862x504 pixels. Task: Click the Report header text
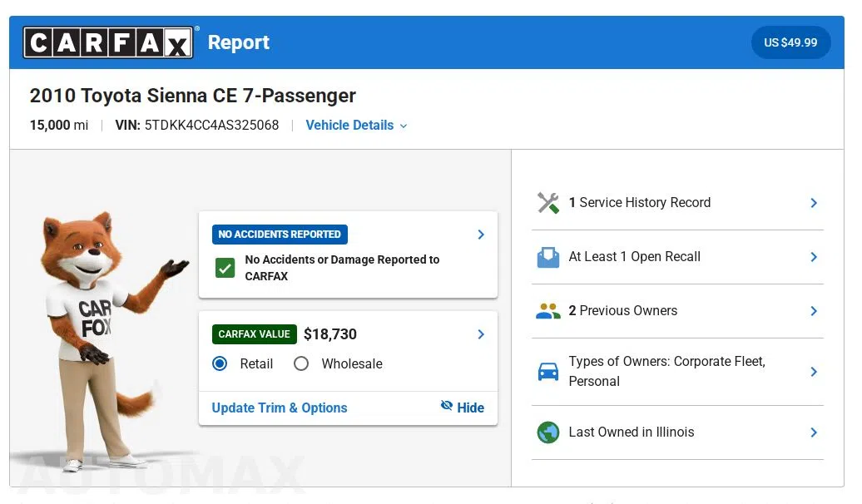click(x=239, y=42)
